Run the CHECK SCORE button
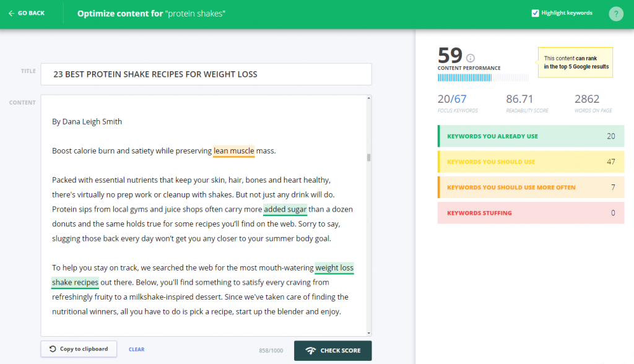 tap(332, 350)
